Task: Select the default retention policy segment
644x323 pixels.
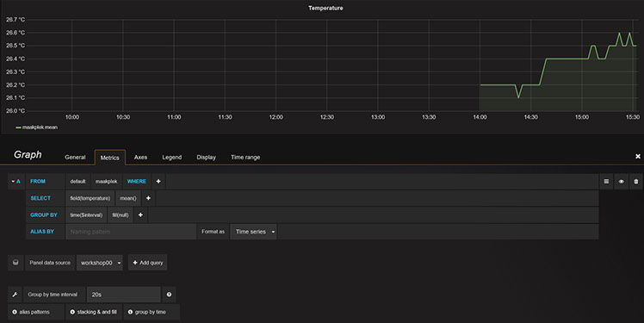Action: coord(77,181)
